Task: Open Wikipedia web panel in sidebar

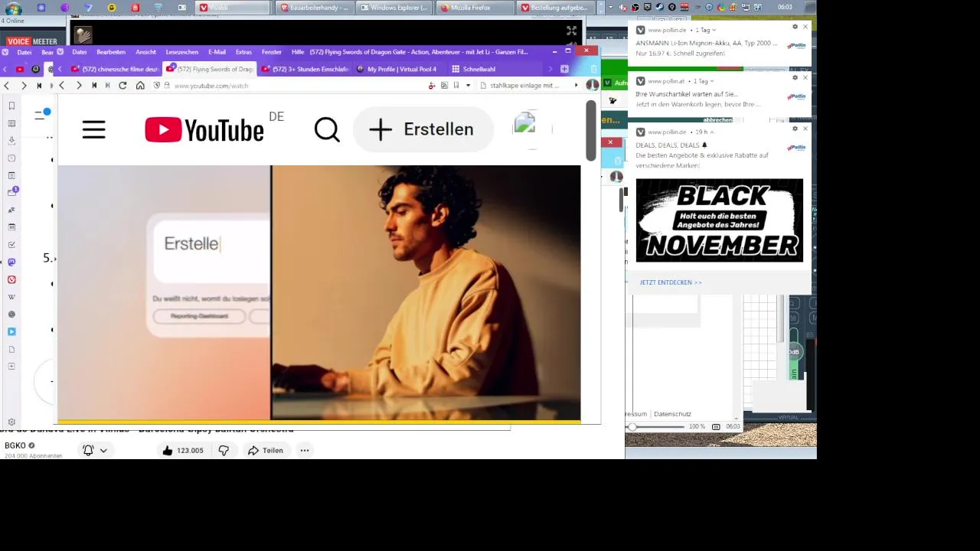Action: coord(11,297)
